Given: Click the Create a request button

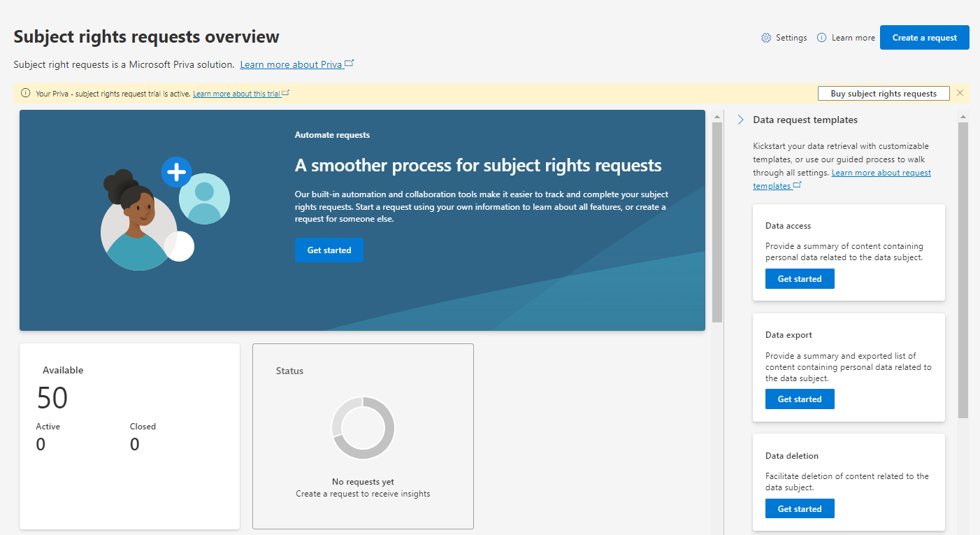Looking at the screenshot, I should pos(924,38).
